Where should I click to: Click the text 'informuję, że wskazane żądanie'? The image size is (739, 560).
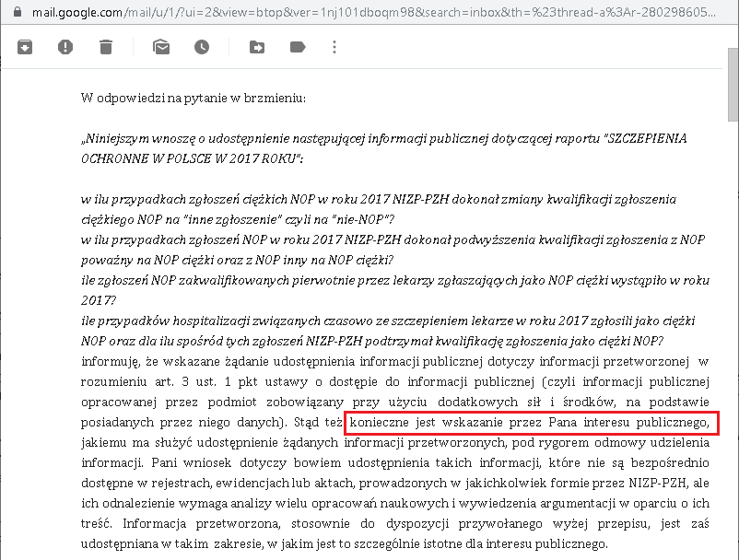coord(175,360)
